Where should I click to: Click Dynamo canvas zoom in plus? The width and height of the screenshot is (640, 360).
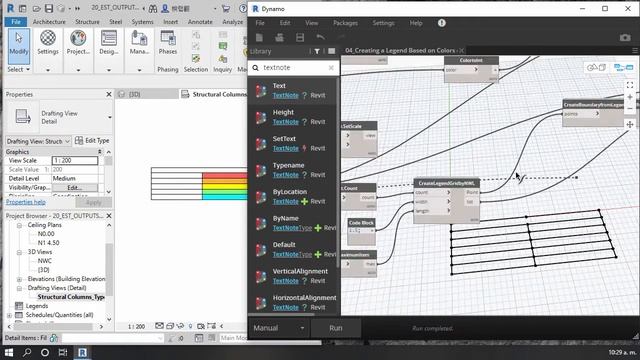(x=630, y=97)
